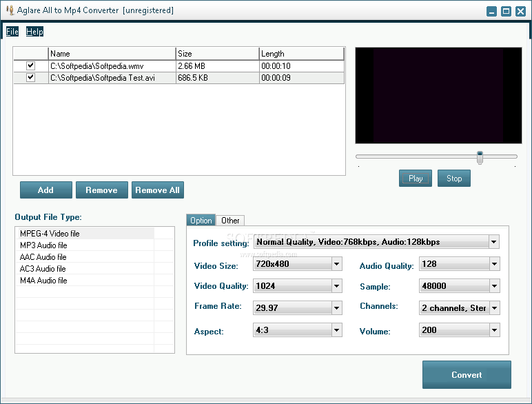Open the File menu

tap(12, 32)
